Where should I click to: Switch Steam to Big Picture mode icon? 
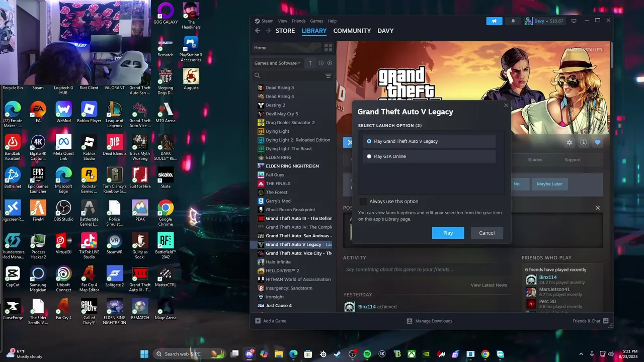[x=574, y=21]
